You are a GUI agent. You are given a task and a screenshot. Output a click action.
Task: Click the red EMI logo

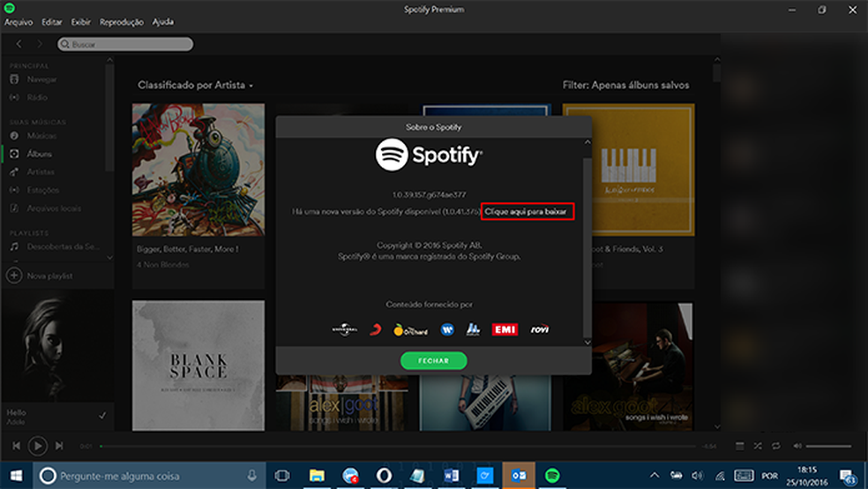(x=505, y=329)
